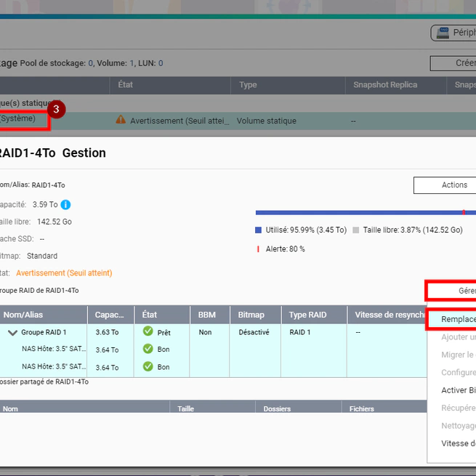Viewport: 476px width, 476px height.
Task: Click the Nom/Alias column header in RAID table
Action: click(44, 315)
